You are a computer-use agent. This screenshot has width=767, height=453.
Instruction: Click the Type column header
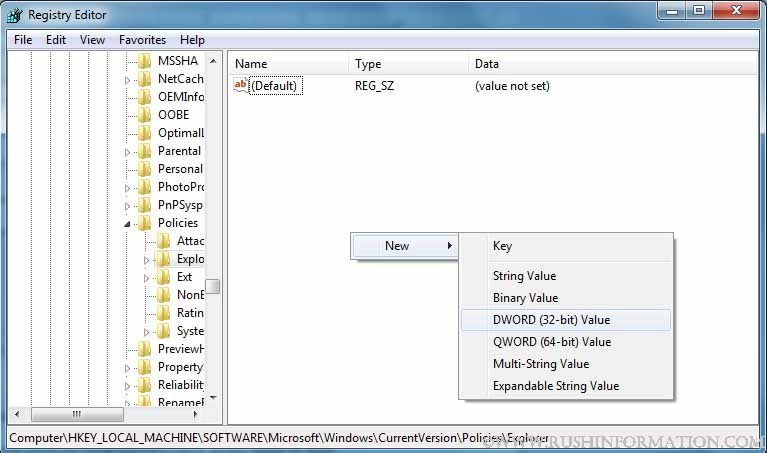pyautogui.click(x=368, y=64)
